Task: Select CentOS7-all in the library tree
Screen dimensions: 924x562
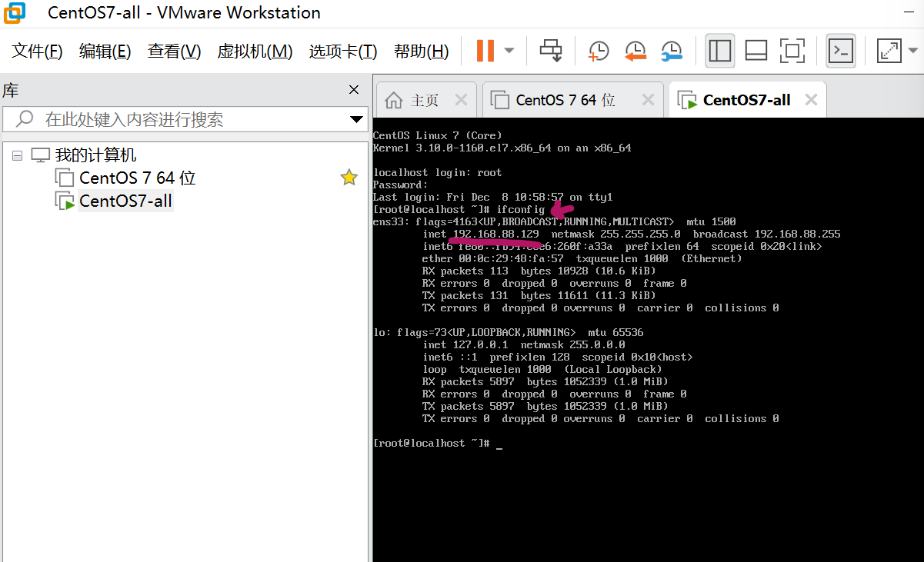Action: click(x=126, y=201)
